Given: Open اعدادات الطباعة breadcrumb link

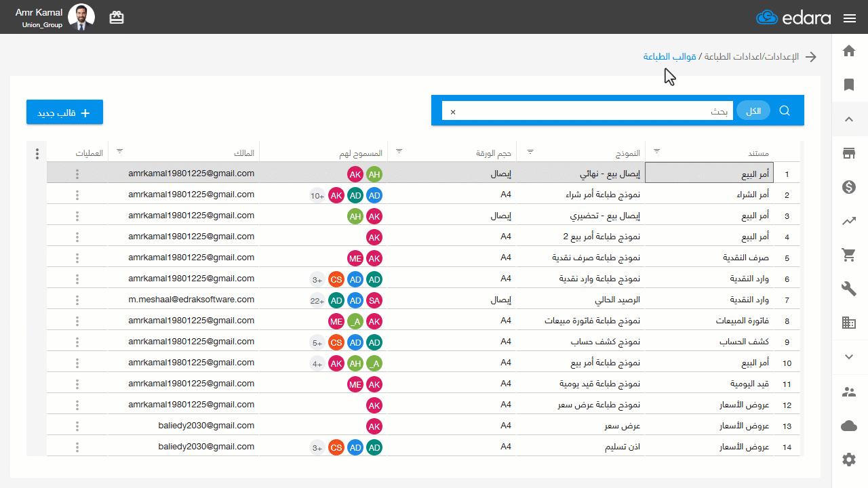Looking at the screenshot, I should (732, 56).
